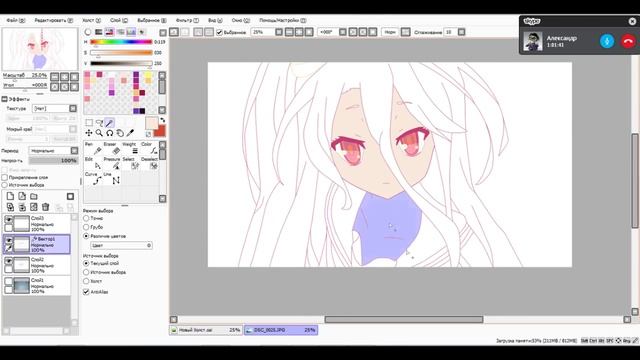The image size is (640, 360).
Task: Open the Фильтр menu
Action: tap(187, 20)
